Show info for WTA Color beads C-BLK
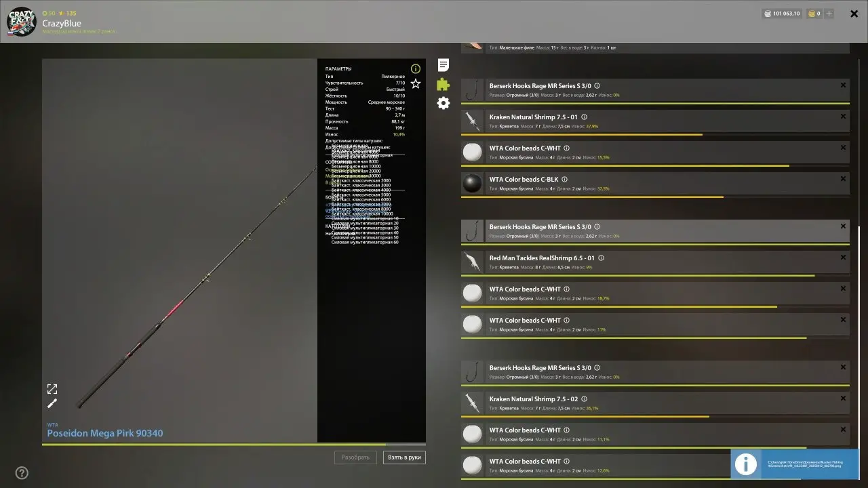 coord(564,180)
